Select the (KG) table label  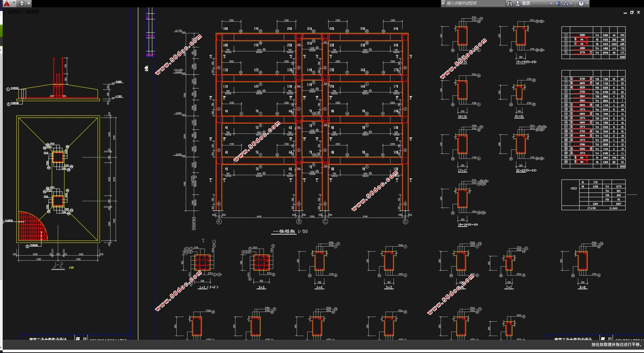pos(574,188)
